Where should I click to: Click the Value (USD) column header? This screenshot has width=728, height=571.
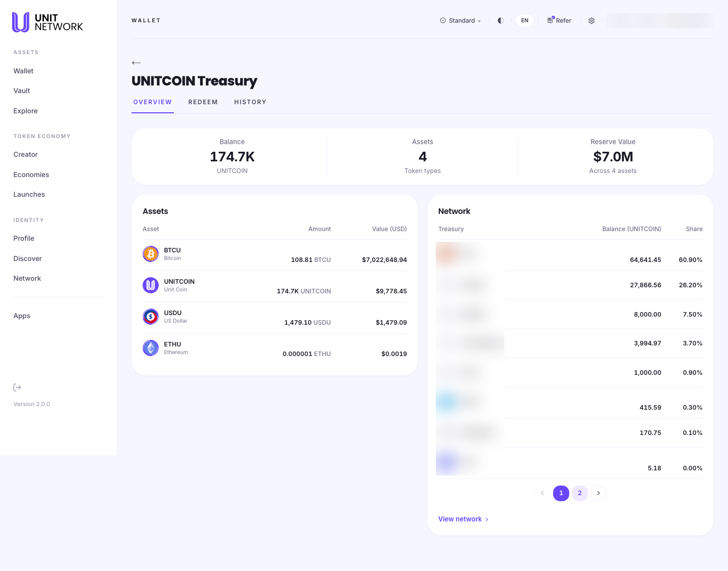(390, 229)
